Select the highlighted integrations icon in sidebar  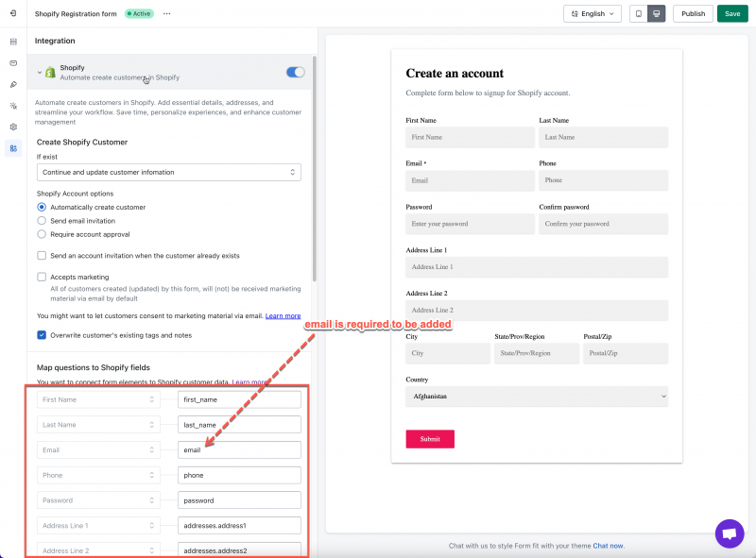tap(13, 148)
